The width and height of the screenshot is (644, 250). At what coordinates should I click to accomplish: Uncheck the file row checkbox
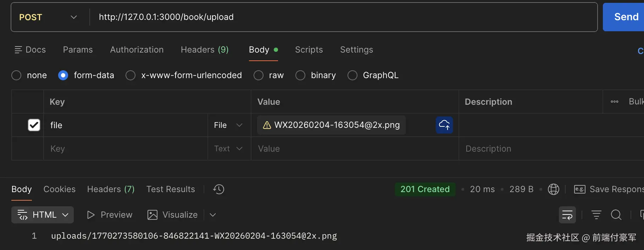pos(34,125)
